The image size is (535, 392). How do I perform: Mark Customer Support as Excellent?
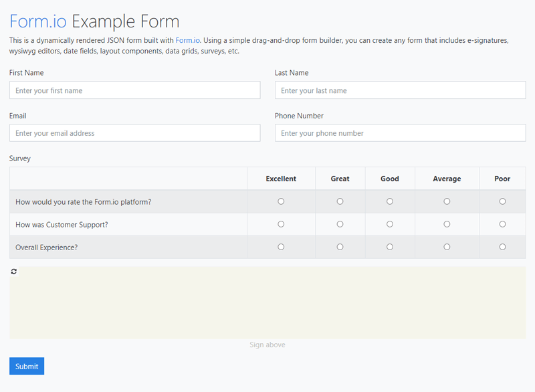point(281,224)
